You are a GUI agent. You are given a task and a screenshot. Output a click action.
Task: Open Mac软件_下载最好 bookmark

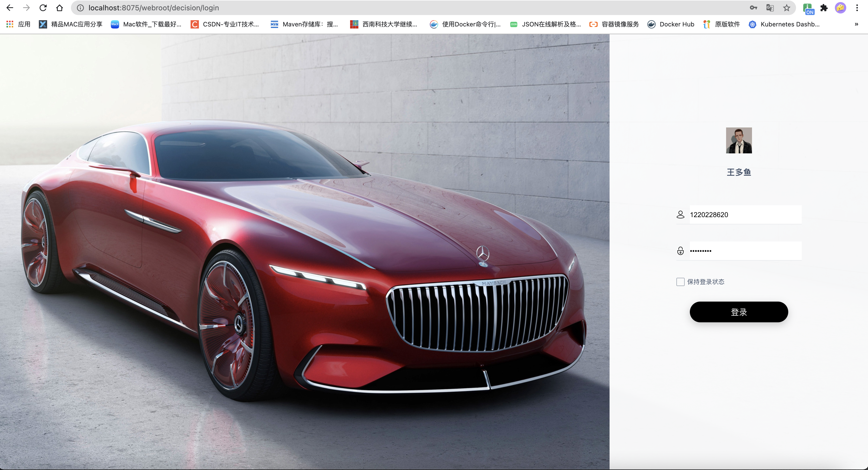click(x=146, y=24)
